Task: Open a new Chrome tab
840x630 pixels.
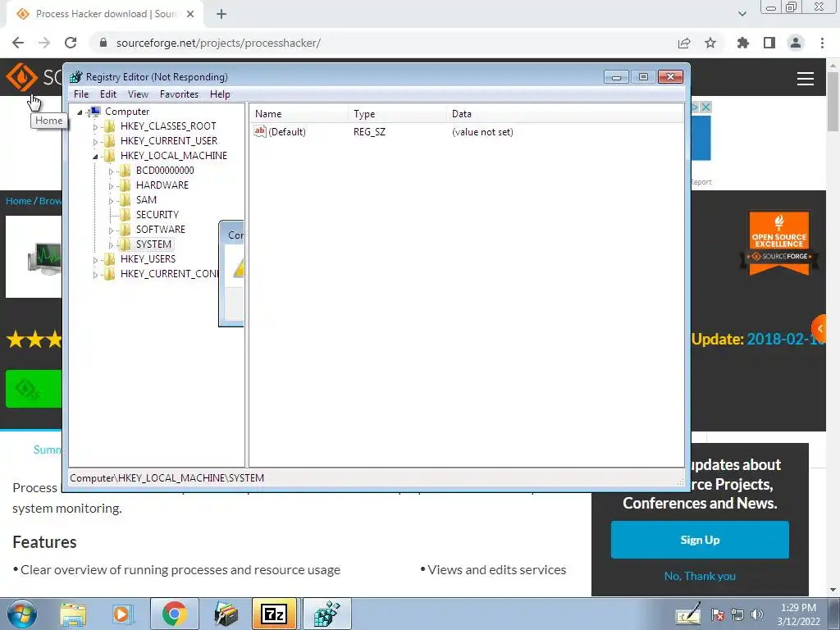Action: [x=221, y=14]
